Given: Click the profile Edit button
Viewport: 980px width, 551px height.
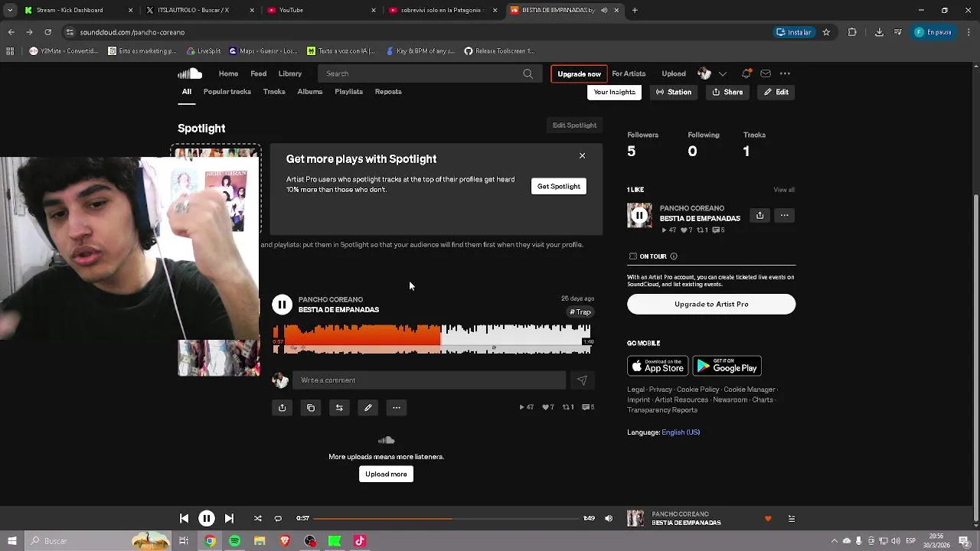Looking at the screenshot, I should [776, 92].
